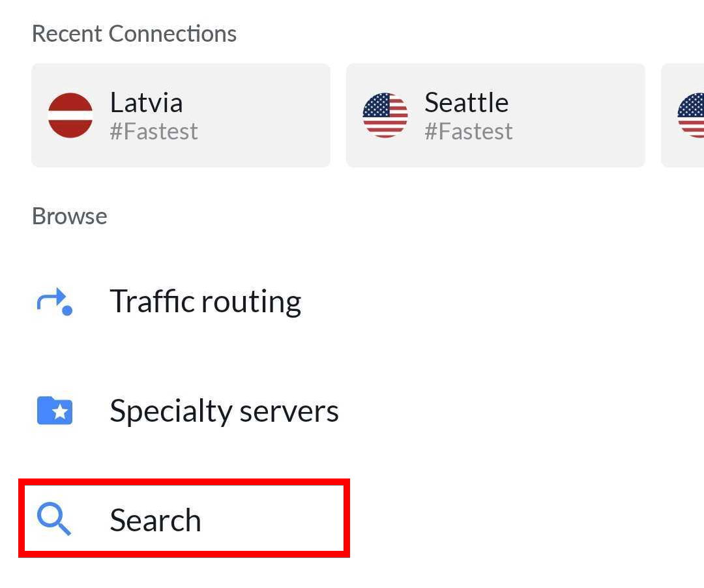Tap the US flag beside Seattle
Viewport: 704px width, 588px height.
pyautogui.click(x=385, y=115)
